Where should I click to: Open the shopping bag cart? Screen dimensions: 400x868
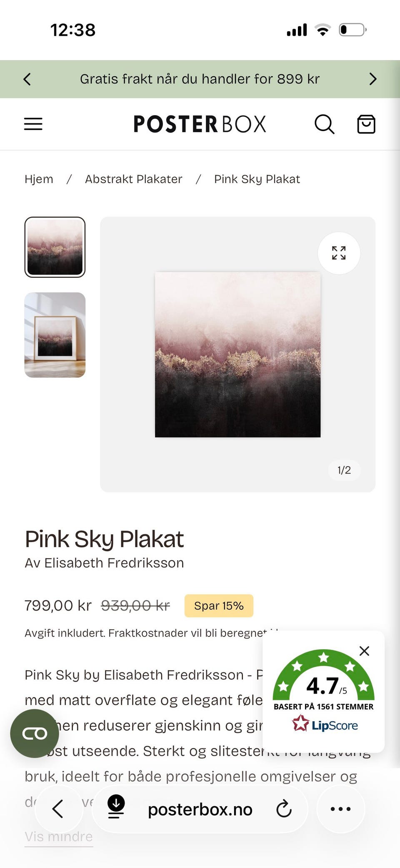pos(366,124)
